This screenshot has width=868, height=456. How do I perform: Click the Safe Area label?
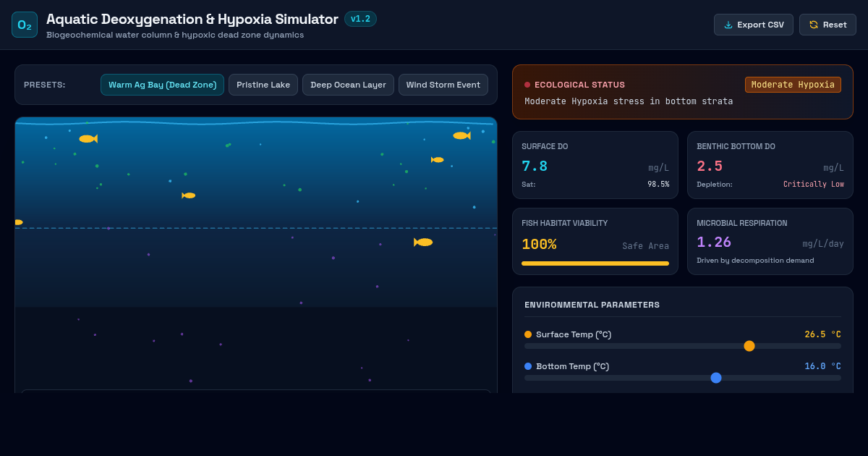click(646, 246)
